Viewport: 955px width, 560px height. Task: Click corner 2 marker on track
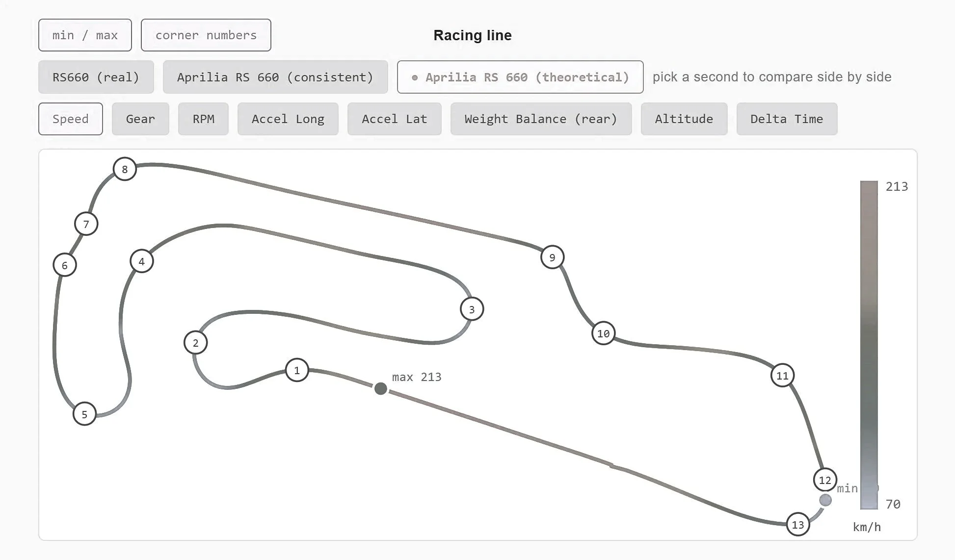(x=196, y=343)
